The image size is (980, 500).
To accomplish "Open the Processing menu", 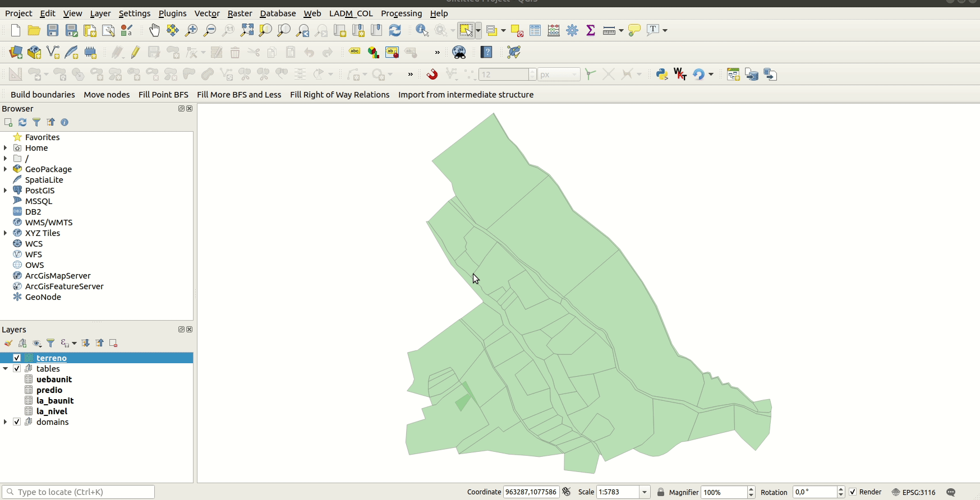I will (401, 13).
